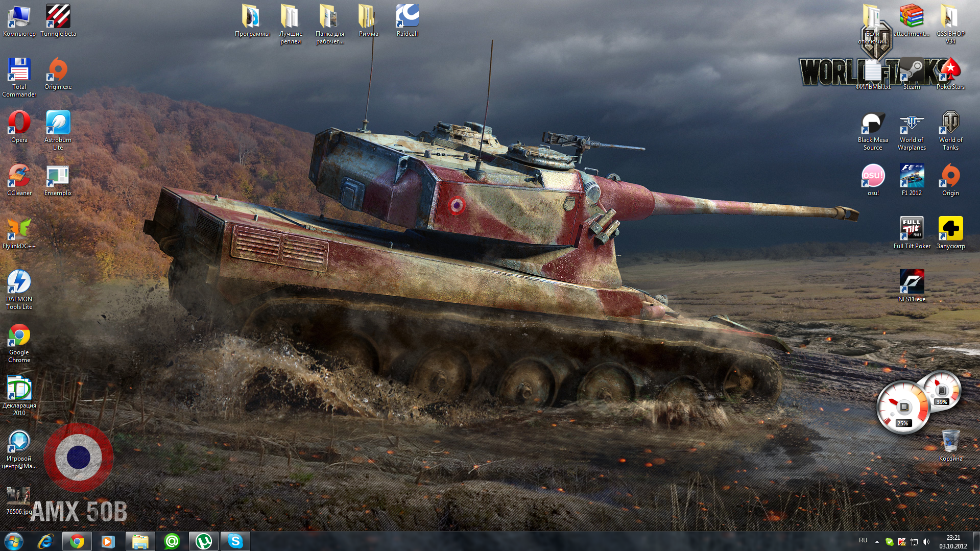Select the World of Tanks desktop shortcut

pos(951,130)
